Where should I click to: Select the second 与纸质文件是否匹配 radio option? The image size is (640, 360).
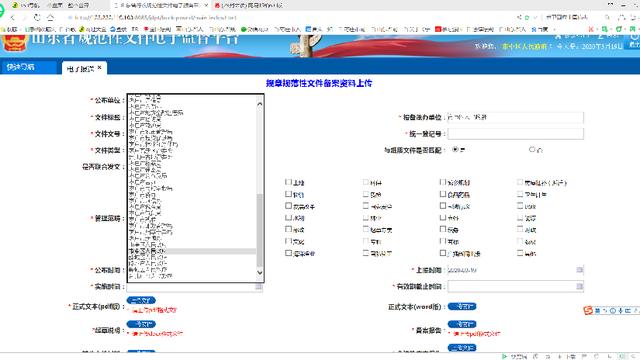[x=532, y=149]
